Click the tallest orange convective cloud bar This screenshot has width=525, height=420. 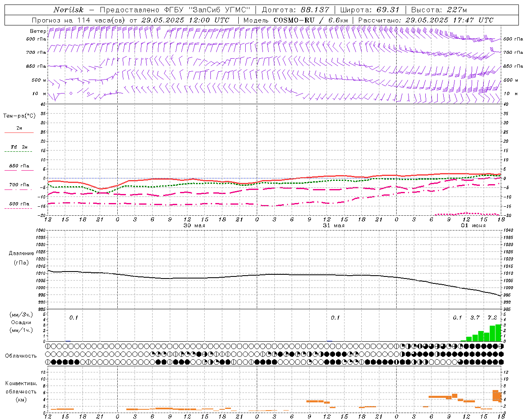[x=495, y=395]
